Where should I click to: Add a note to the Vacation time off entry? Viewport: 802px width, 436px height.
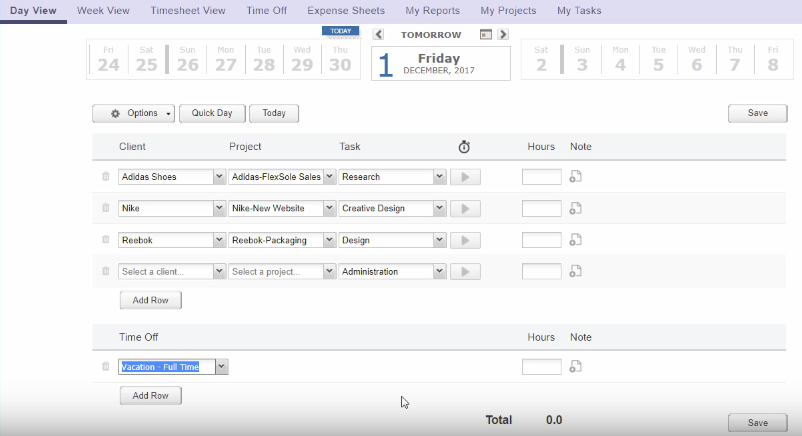click(575, 366)
